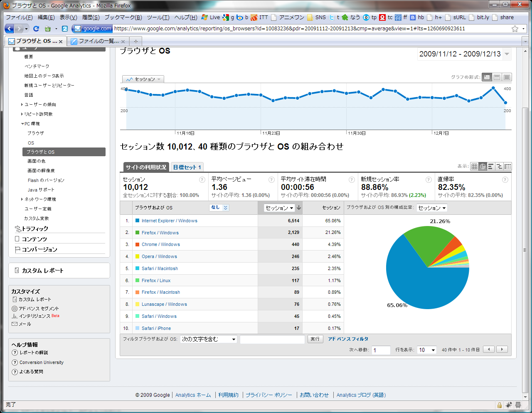Open Lunascape / Windows row link
This screenshot has width=532, height=413.
(x=164, y=304)
